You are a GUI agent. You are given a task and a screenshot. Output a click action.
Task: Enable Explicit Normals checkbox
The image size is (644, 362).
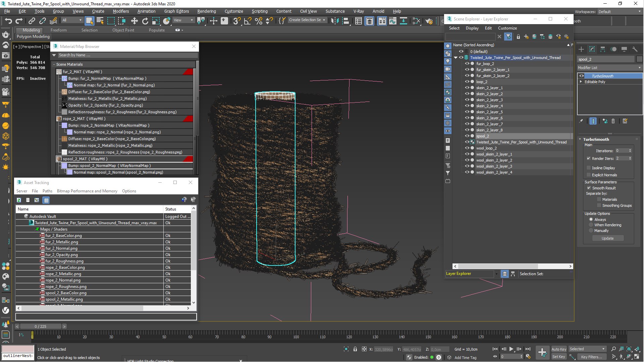[589, 175]
